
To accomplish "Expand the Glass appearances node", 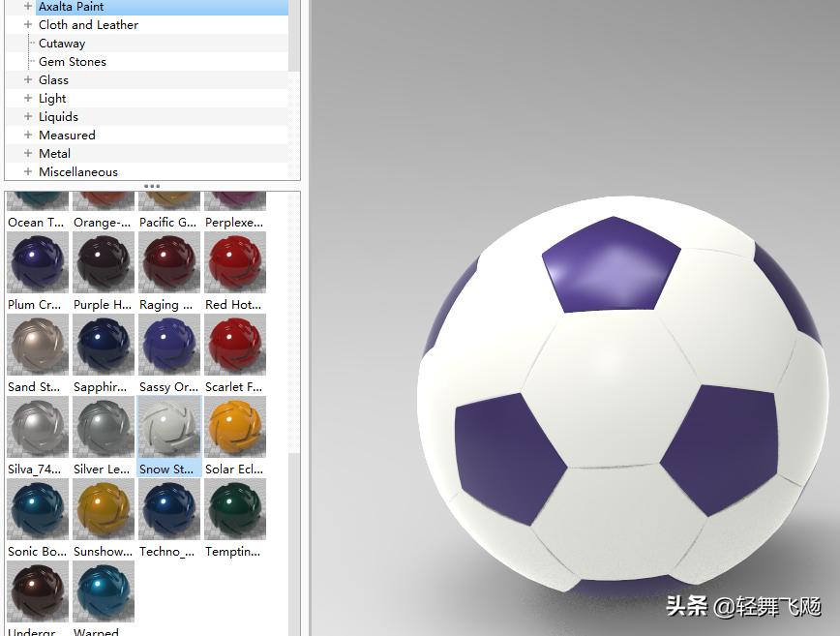I will point(26,79).
